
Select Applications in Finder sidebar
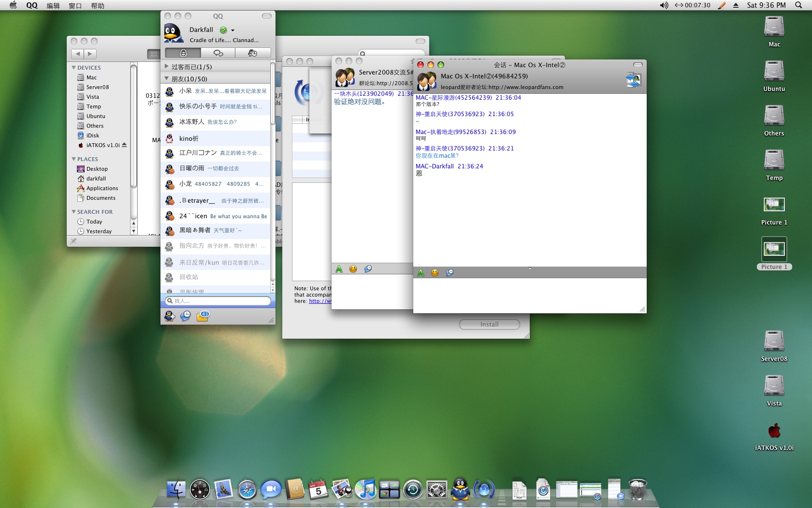click(102, 188)
